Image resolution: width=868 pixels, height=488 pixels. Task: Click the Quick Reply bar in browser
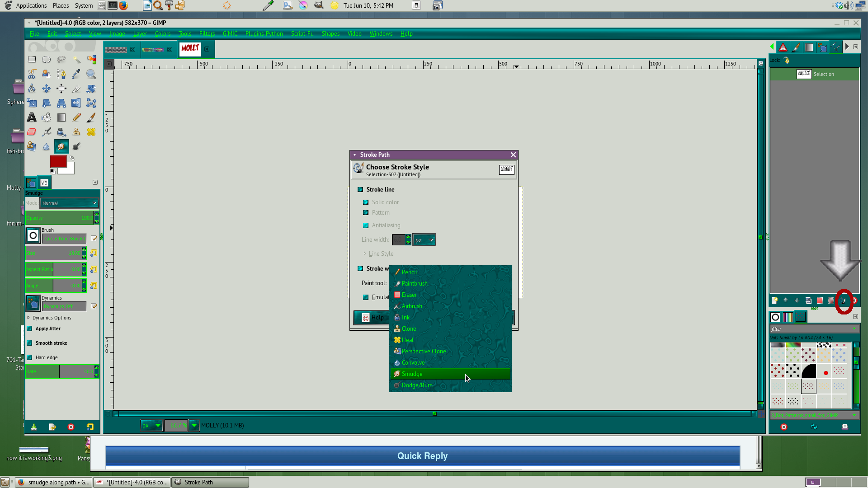(422, 456)
